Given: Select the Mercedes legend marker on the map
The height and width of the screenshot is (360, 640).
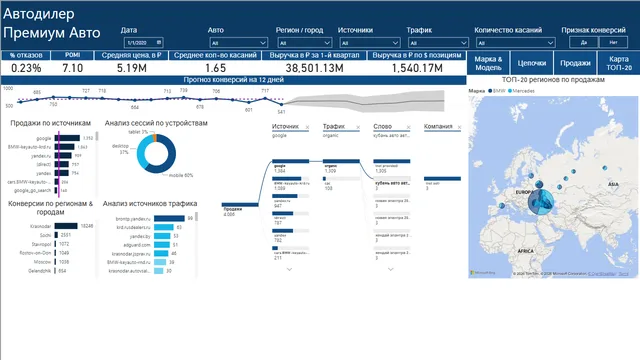Looking at the screenshot, I should pyautogui.click(x=510, y=91).
